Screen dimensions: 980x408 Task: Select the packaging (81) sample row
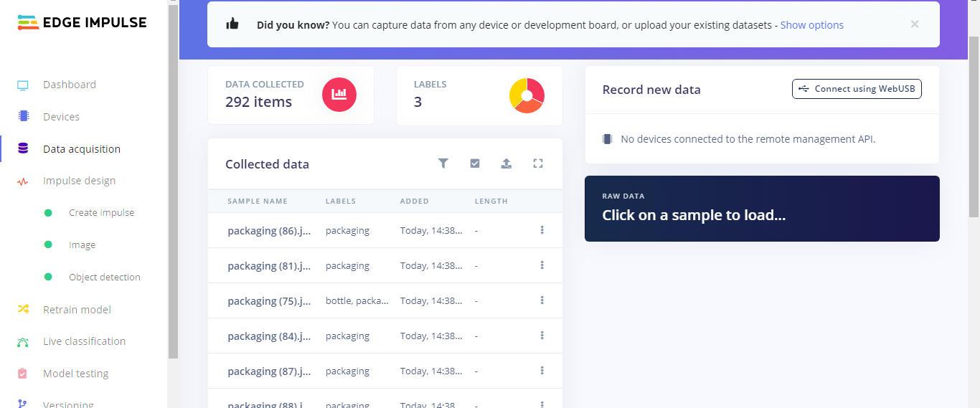pyautogui.click(x=269, y=266)
